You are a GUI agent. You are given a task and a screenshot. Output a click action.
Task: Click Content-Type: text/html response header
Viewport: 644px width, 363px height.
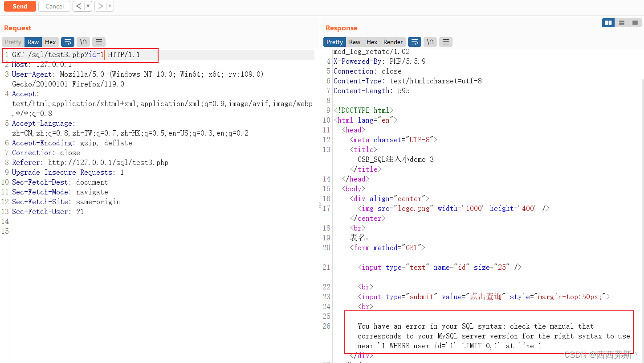(x=408, y=81)
